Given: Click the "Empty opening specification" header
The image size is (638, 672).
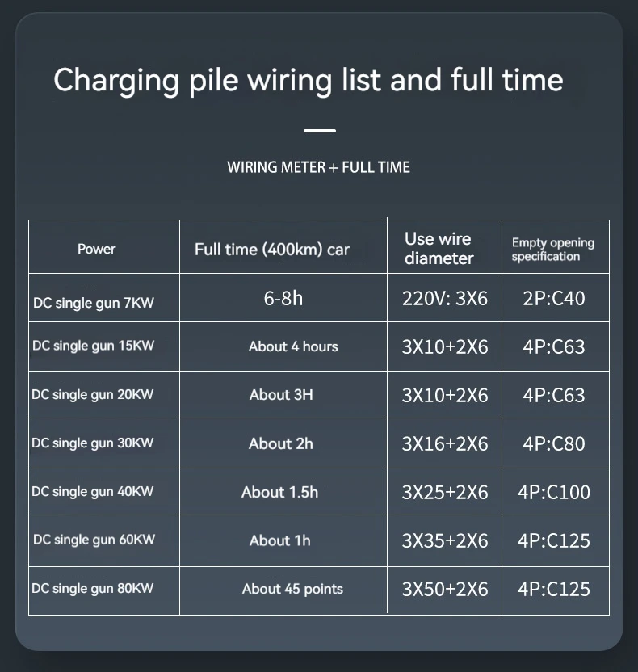Looking at the screenshot, I should (553, 249).
